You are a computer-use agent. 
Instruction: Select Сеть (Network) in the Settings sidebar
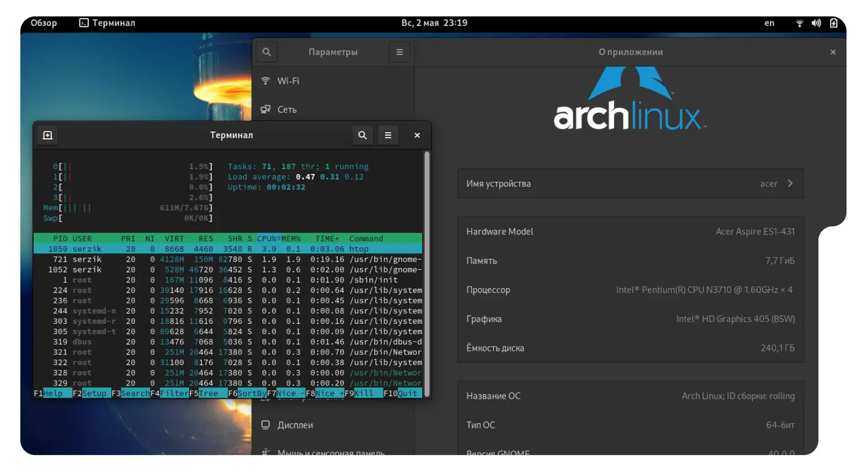pyautogui.click(x=287, y=110)
